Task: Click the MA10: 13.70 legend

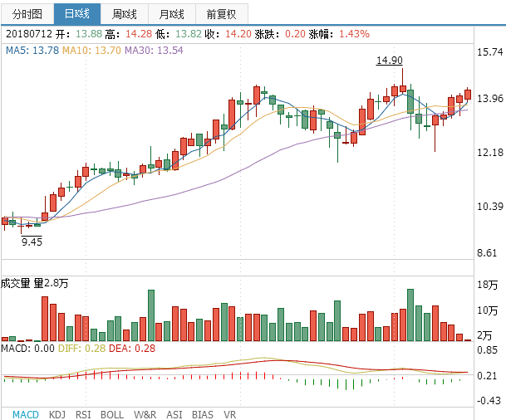Action: click(91, 51)
